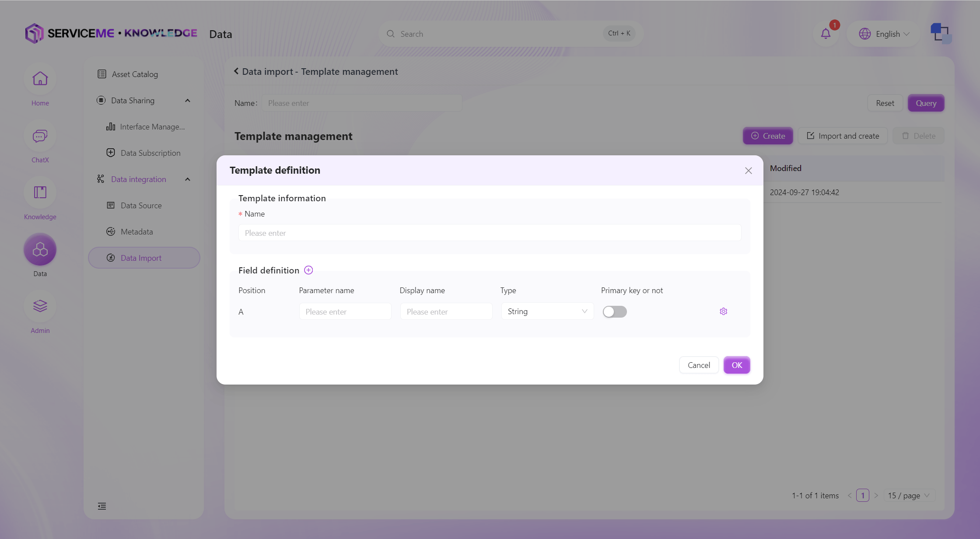This screenshot has width=980, height=539.
Task: Click the add field plus icon
Action: (308, 270)
